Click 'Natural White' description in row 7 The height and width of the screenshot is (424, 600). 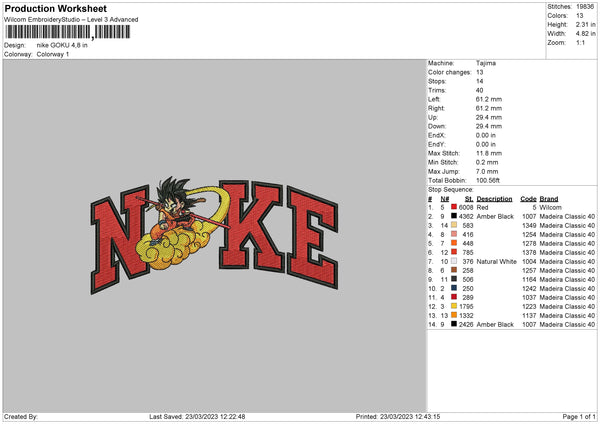(497, 262)
